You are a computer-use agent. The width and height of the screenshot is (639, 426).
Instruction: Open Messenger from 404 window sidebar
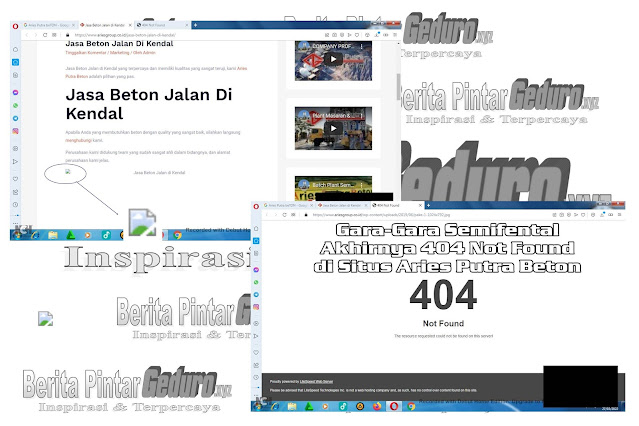[x=256, y=270]
